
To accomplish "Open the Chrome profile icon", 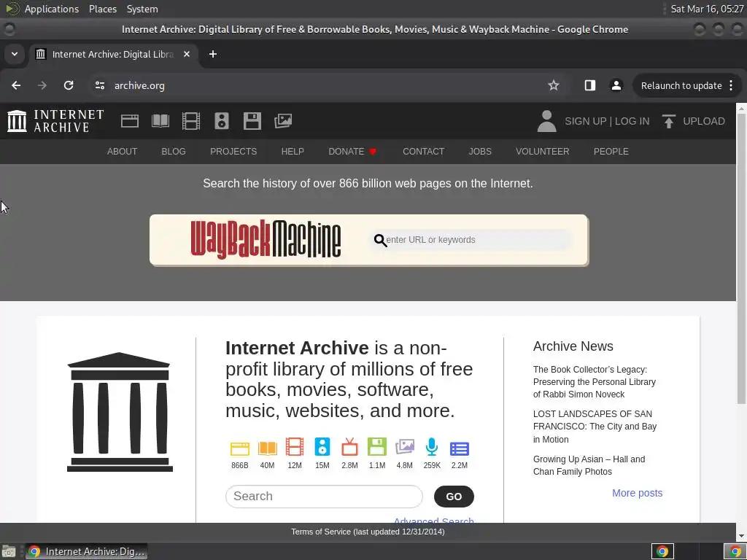I will (x=616, y=86).
